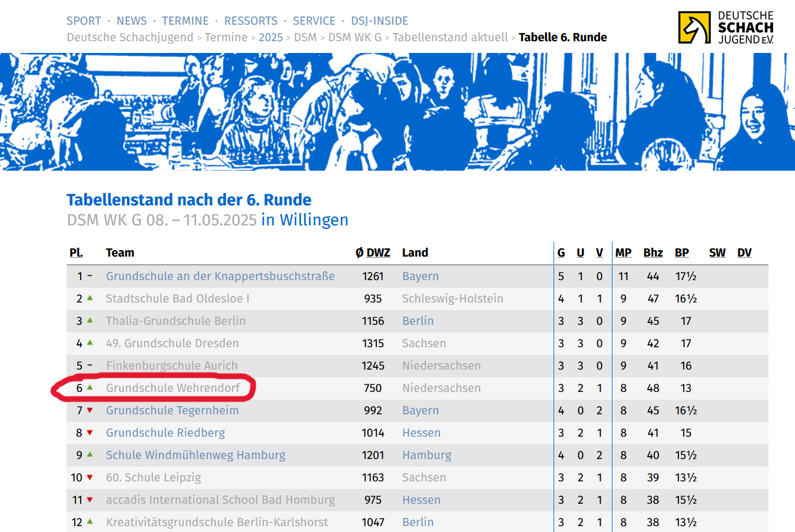Click green up arrow beside rank 12
Screen dimensions: 795x532
(x=90, y=521)
